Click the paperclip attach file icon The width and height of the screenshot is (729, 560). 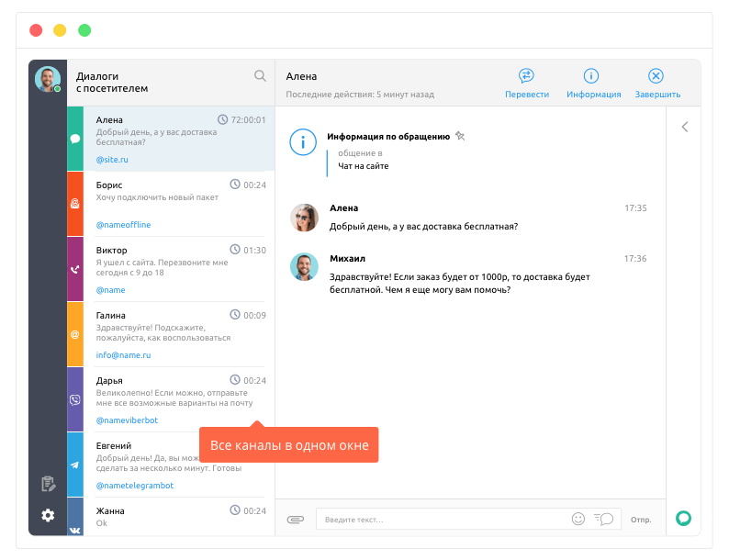(296, 519)
